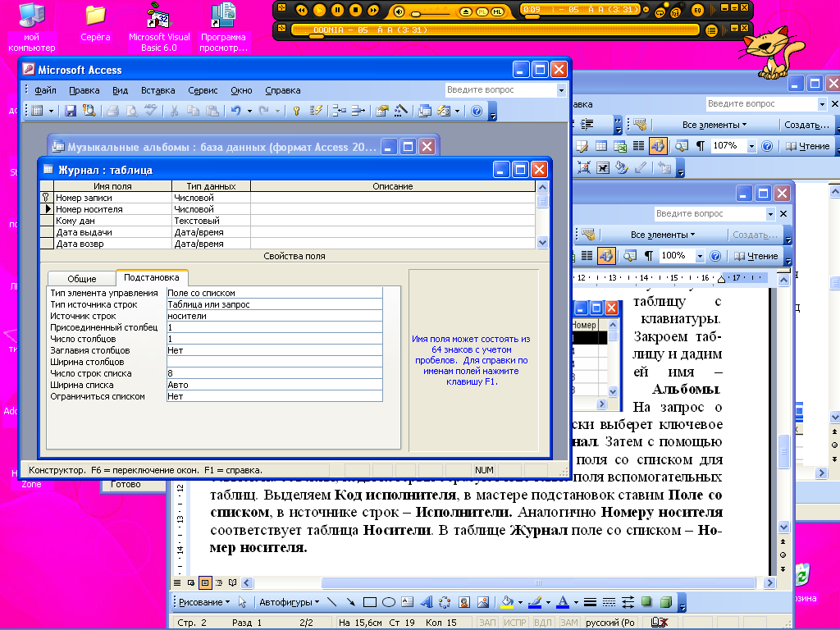The height and width of the screenshot is (630, 840).
Task: Open the Введите вопрос dropdown in Access
Action: [561, 90]
